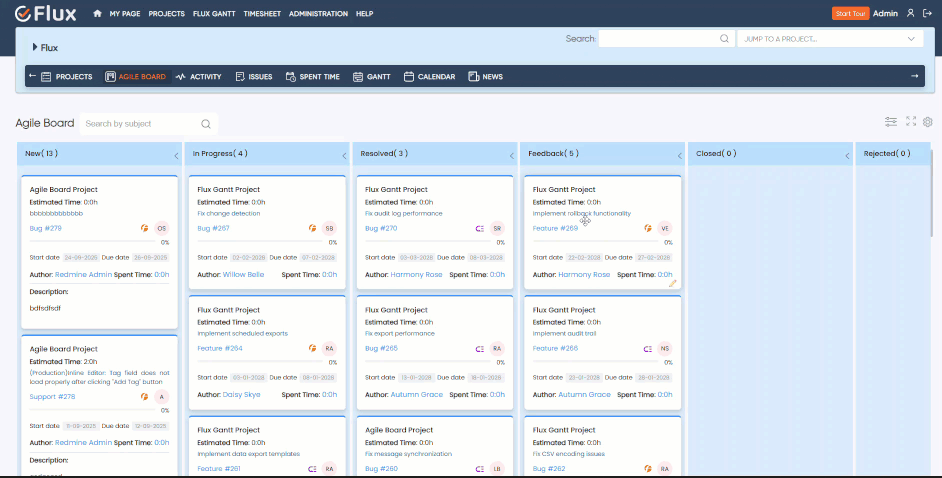Open author Autumn Grace on Bug #265
Image resolution: width=942 pixels, height=478 pixels.
coord(416,395)
